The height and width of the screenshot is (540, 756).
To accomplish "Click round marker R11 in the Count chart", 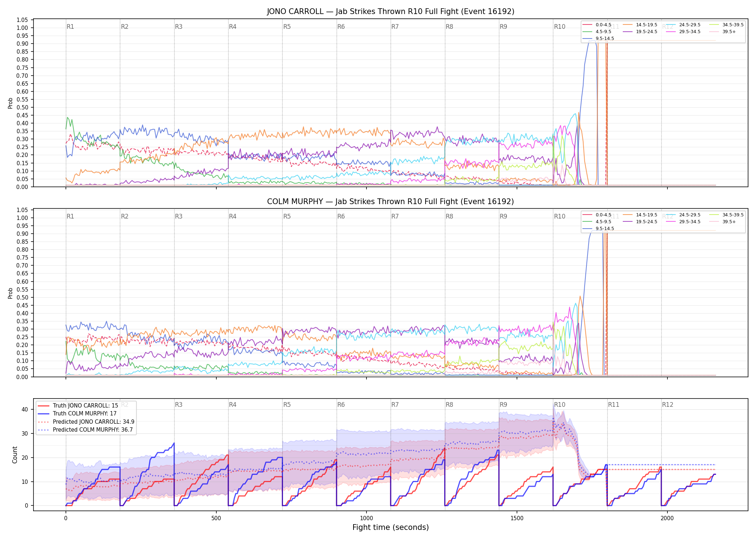I will [x=614, y=405].
